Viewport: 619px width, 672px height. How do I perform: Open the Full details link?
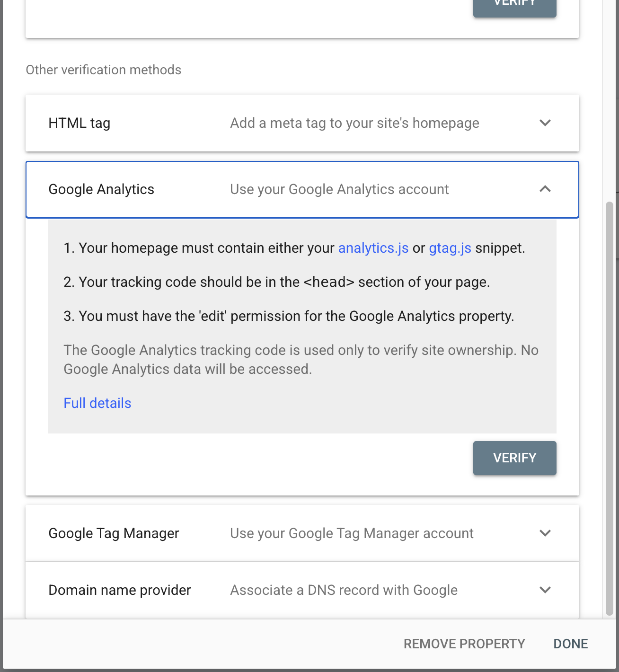[x=97, y=403]
